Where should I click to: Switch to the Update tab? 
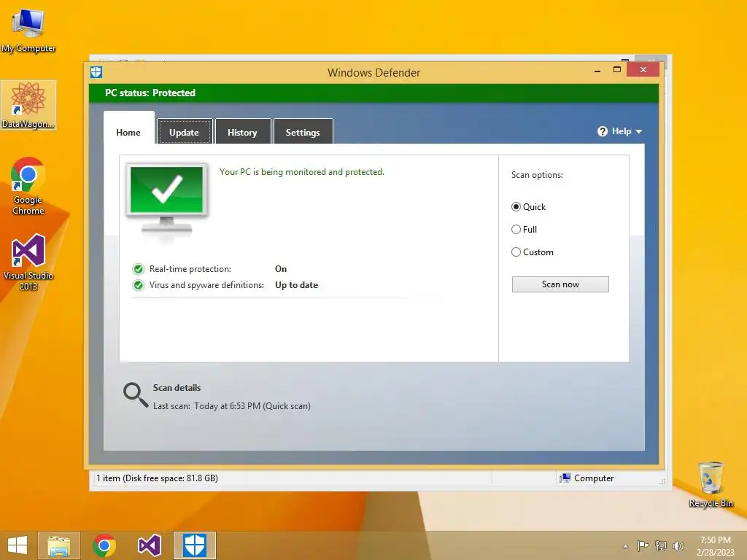185,133
